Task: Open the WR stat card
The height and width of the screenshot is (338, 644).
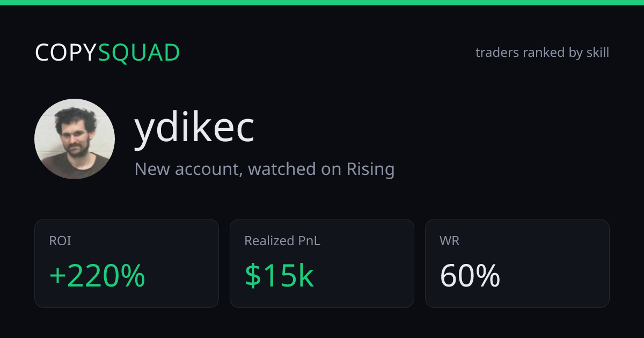Action: pyautogui.click(x=517, y=263)
